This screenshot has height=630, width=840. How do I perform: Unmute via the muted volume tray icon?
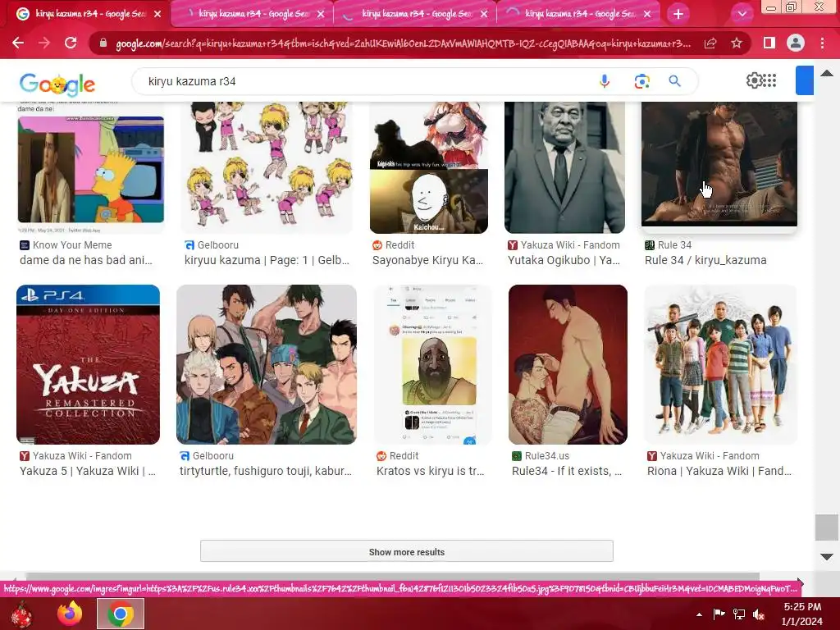(x=759, y=614)
